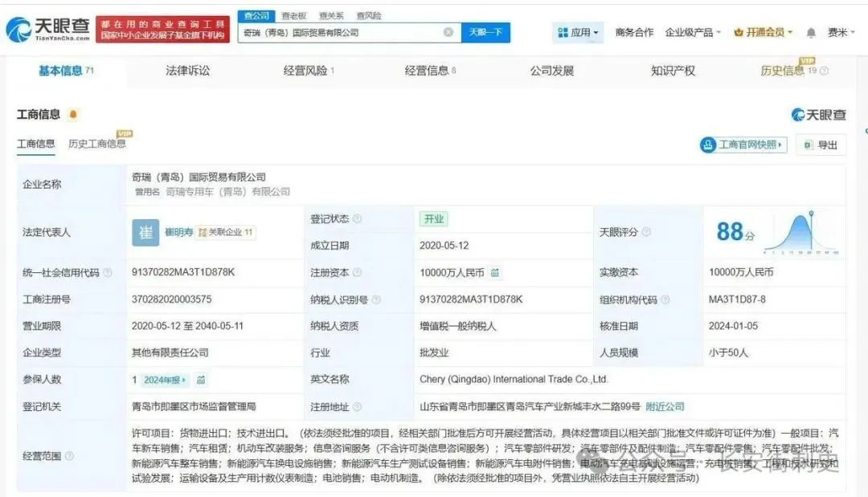Expand the 开通会员 dropdown
868x497 pixels.
pyautogui.click(x=763, y=33)
